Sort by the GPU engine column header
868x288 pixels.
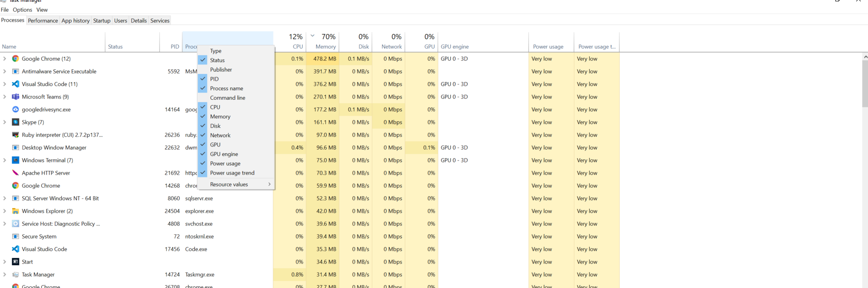[483, 42]
